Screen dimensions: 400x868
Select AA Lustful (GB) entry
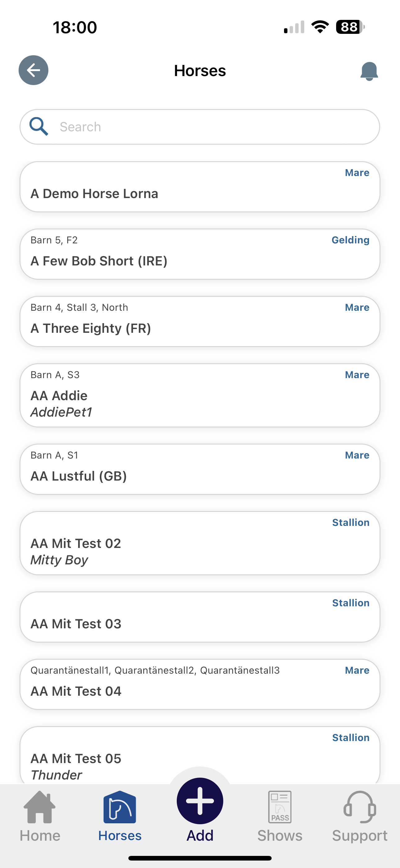(x=200, y=469)
